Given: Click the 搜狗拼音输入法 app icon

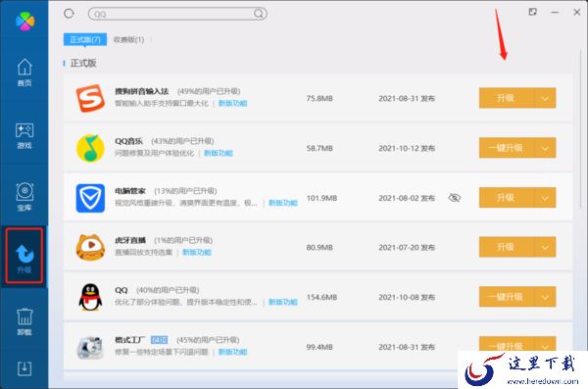Looking at the screenshot, I should [x=90, y=98].
